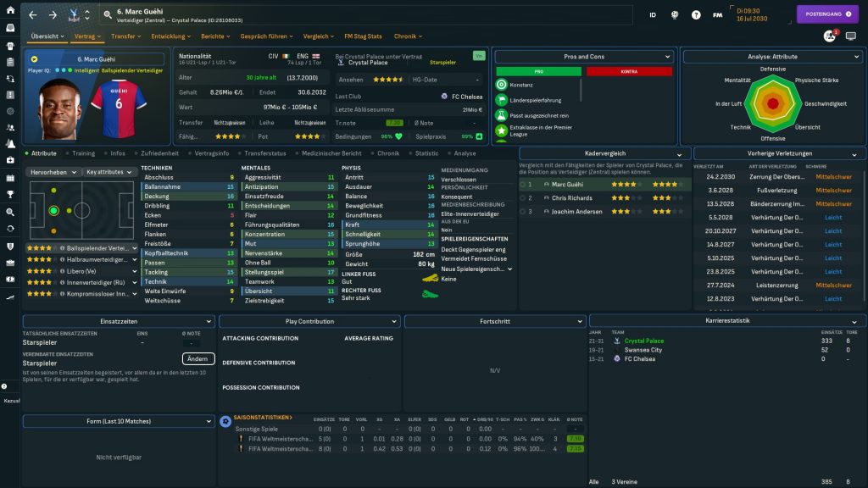The image size is (868, 488).
Task: Click the search magnifier beside the player name
Action: [108, 14]
